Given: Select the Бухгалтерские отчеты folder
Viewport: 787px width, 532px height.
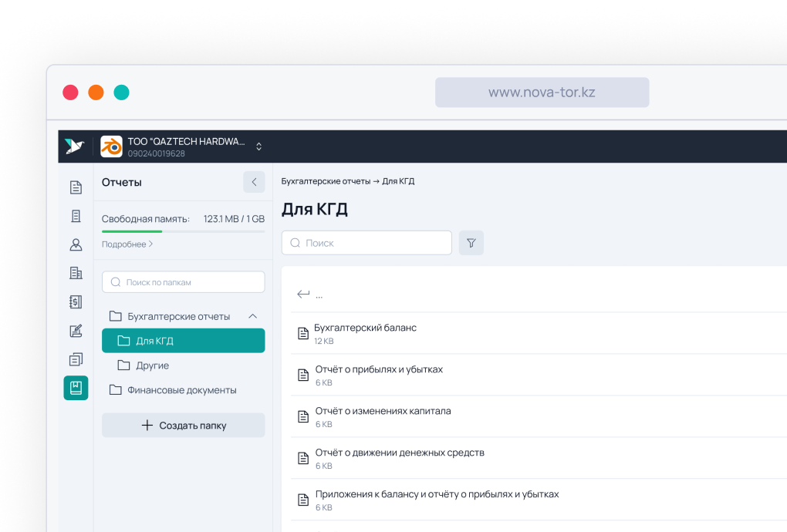Looking at the screenshot, I should [178, 316].
